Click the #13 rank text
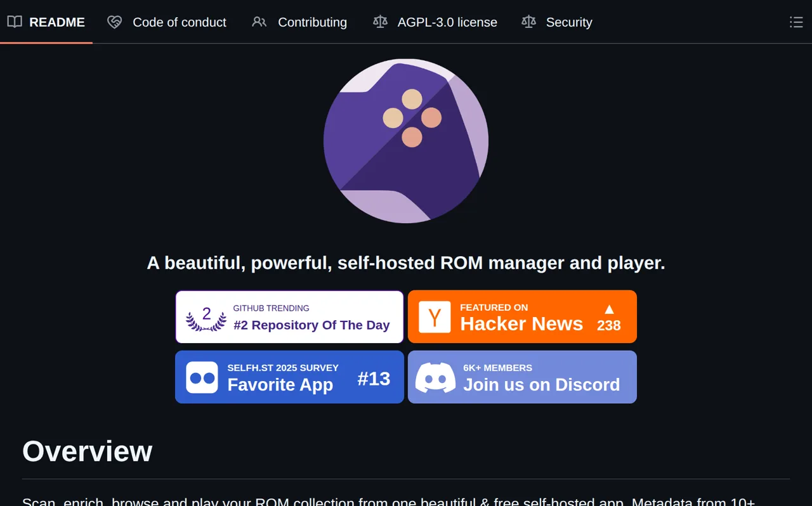 tap(374, 379)
